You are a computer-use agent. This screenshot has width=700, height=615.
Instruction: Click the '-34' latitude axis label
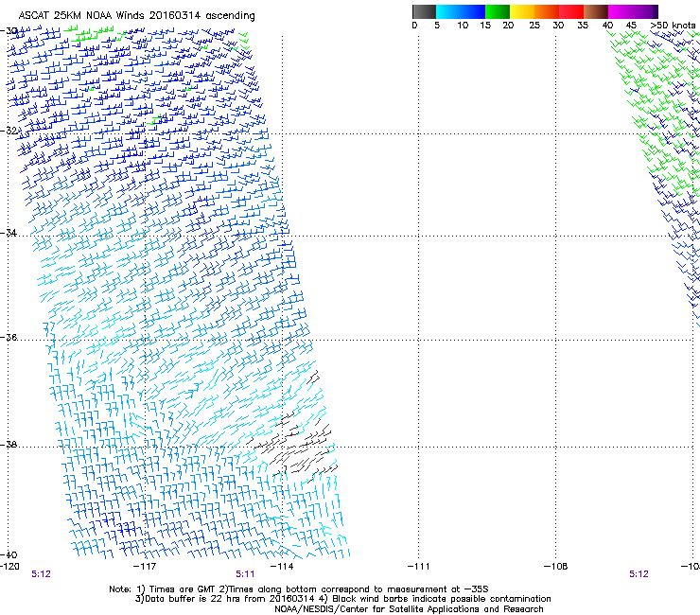(9, 233)
